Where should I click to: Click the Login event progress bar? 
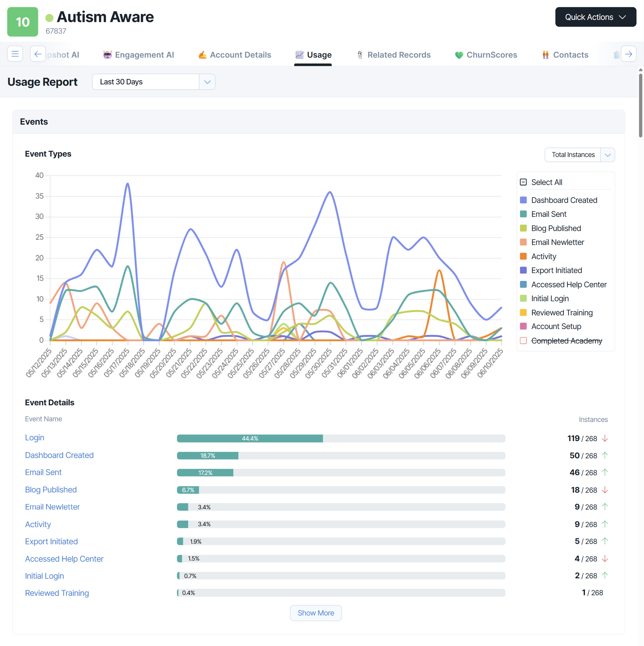coord(341,438)
